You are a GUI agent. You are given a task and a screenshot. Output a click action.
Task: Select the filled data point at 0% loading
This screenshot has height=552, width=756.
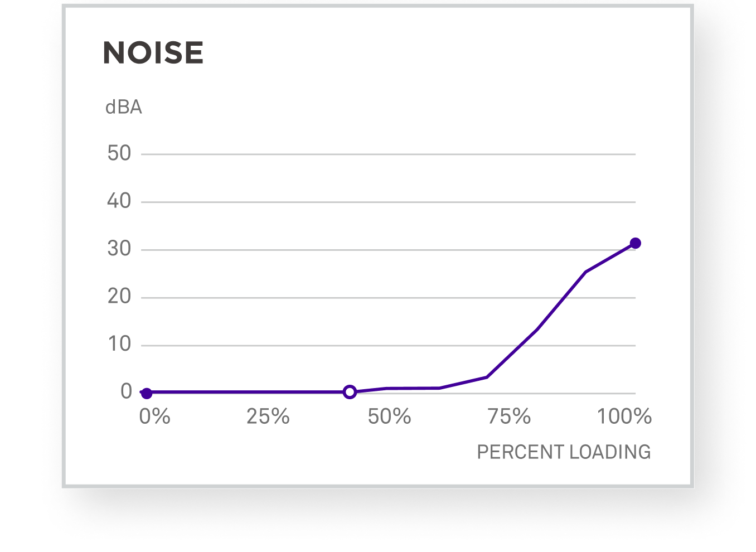point(146,393)
